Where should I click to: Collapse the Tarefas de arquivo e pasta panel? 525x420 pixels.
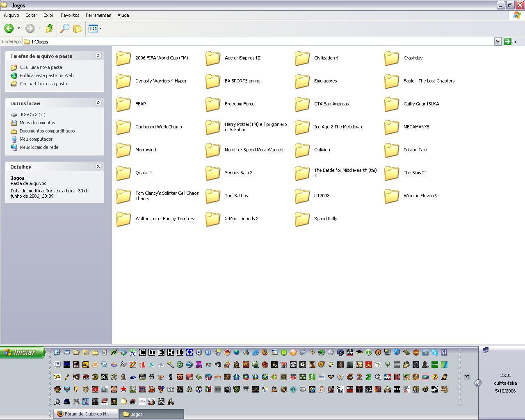click(x=98, y=56)
